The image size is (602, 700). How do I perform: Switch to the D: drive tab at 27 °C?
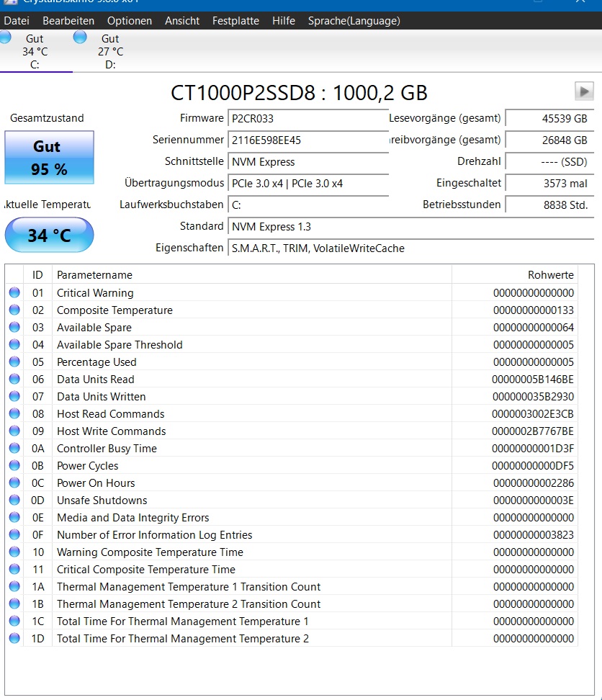[110, 51]
